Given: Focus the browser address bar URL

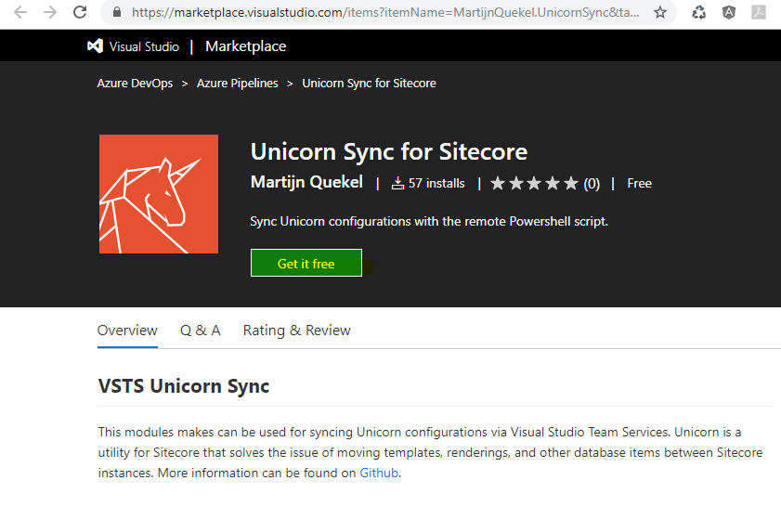Looking at the screenshot, I should pos(385,12).
